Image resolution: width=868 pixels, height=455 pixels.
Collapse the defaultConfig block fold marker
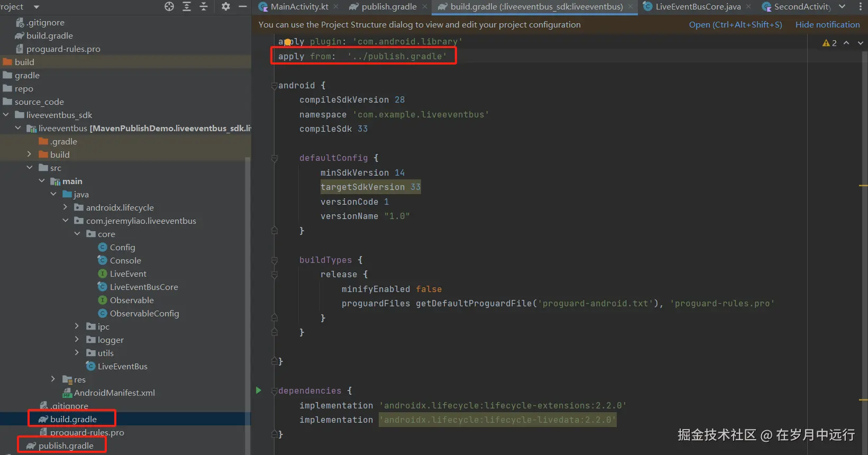click(274, 158)
